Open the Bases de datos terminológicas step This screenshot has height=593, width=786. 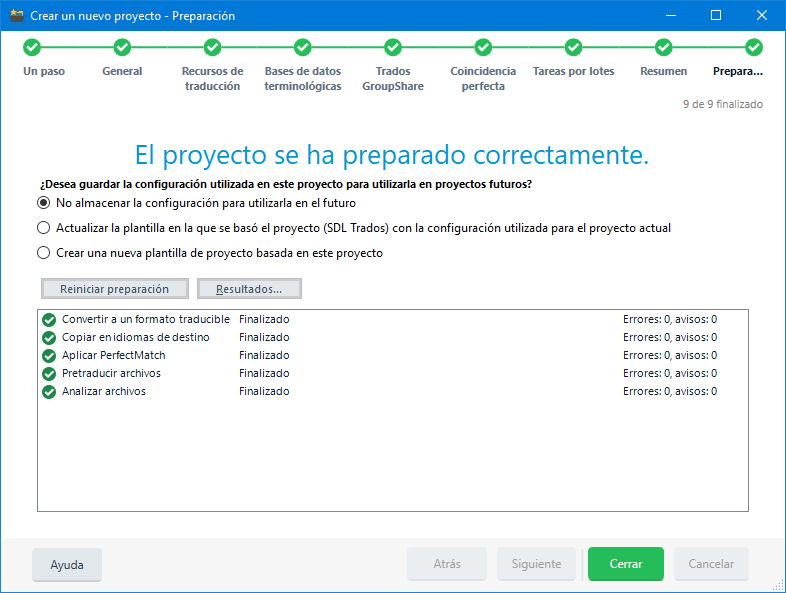(x=302, y=79)
